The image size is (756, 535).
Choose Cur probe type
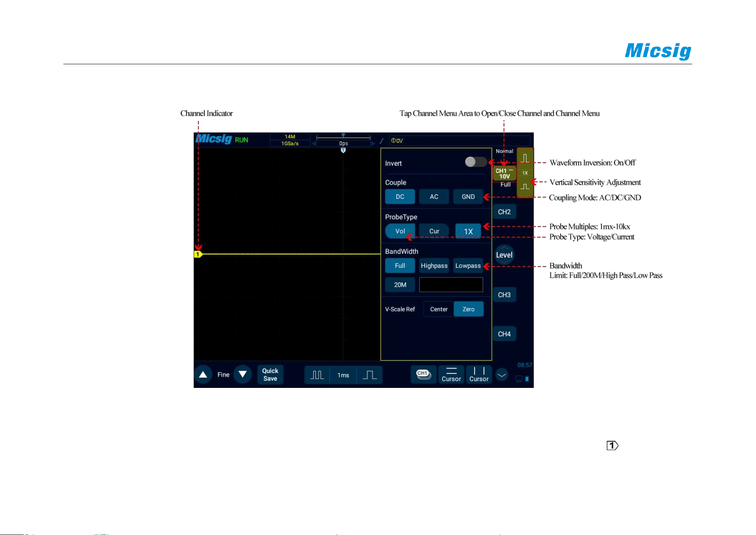point(434,231)
